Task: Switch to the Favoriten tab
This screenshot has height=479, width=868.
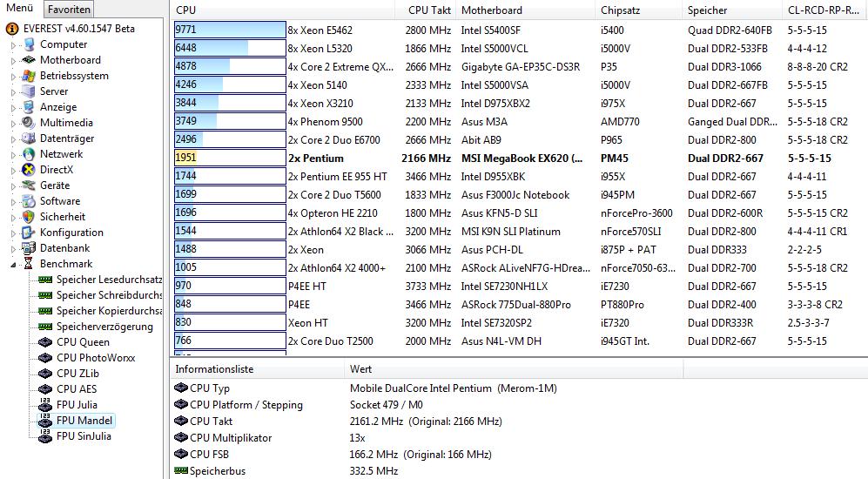Action: [x=69, y=10]
